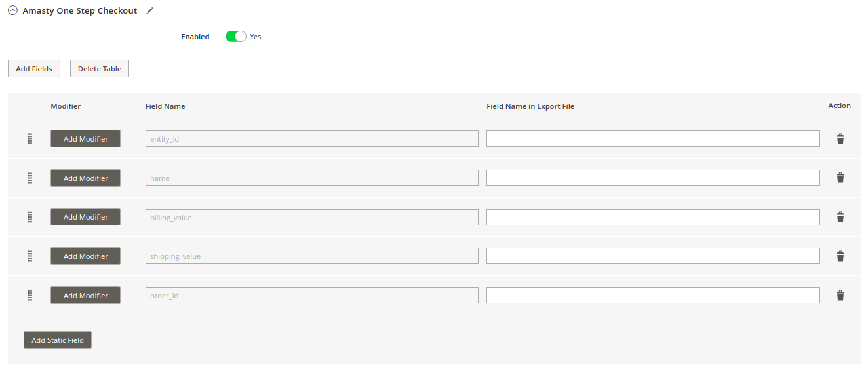868x369 pixels.
Task: Click Delete Table button
Action: coord(100,69)
